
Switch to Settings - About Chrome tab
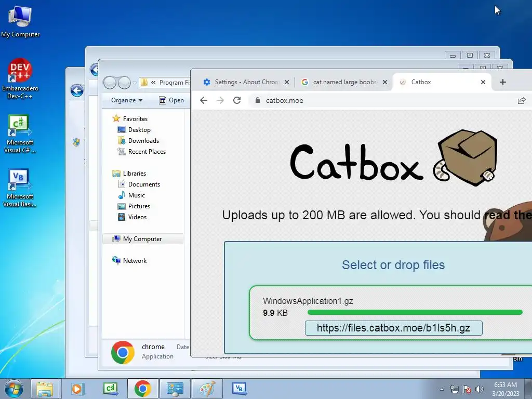click(x=246, y=82)
